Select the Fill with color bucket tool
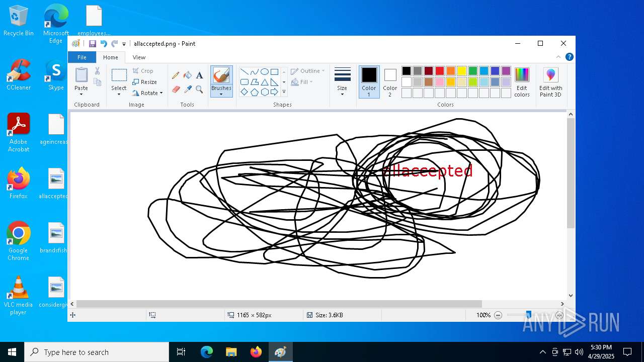This screenshot has height=362, width=644. pos(188,75)
